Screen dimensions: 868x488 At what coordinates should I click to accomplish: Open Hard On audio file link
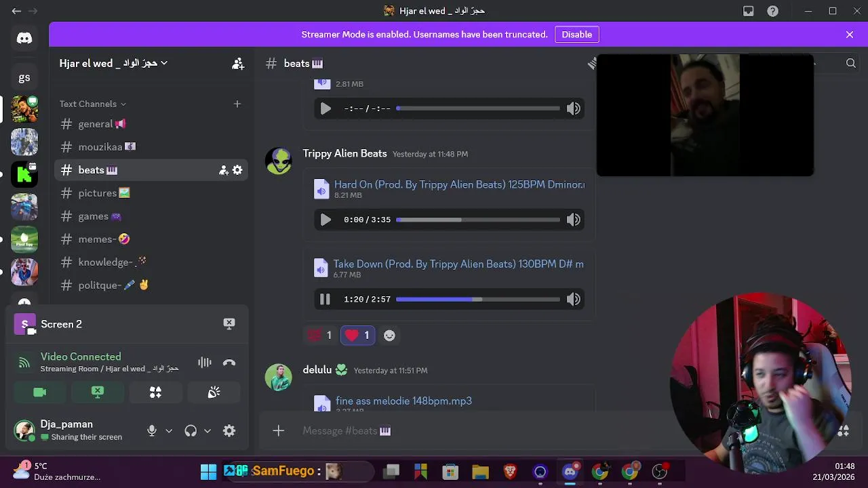[459, 184]
